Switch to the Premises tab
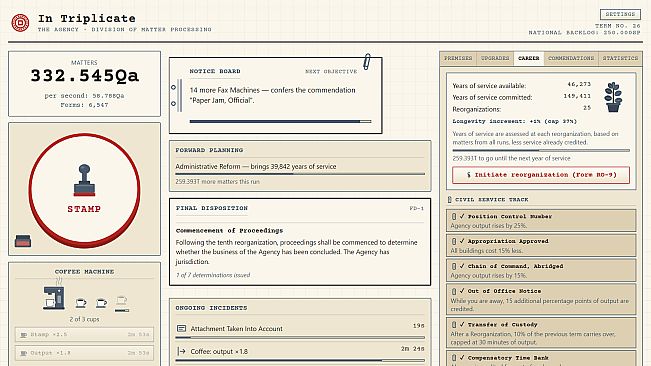The image size is (651, 366). pyautogui.click(x=458, y=59)
